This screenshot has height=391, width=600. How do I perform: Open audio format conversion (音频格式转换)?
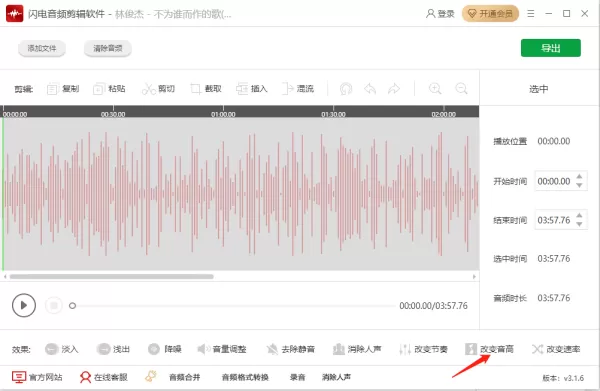pos(245,377)
